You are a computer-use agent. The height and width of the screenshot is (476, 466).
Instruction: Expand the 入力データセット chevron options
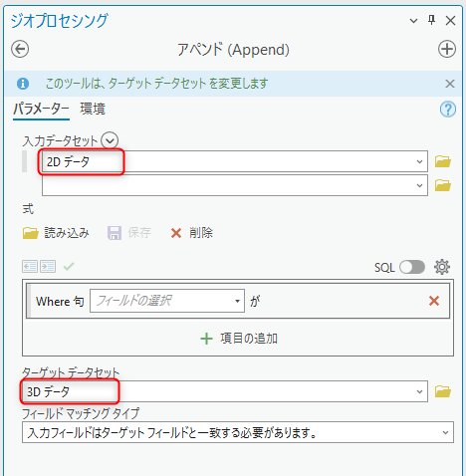[x=110, y=140]
